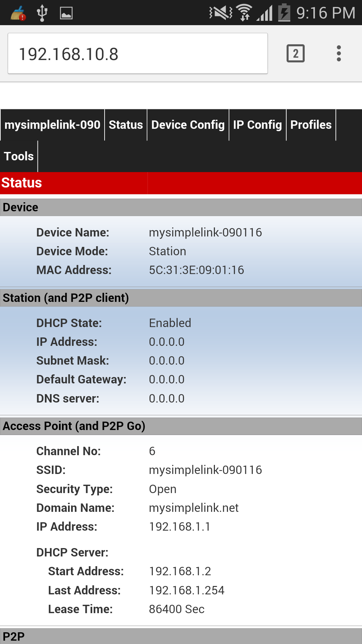Focus the address bar showing 192.168.10.8

coord(137,54)
